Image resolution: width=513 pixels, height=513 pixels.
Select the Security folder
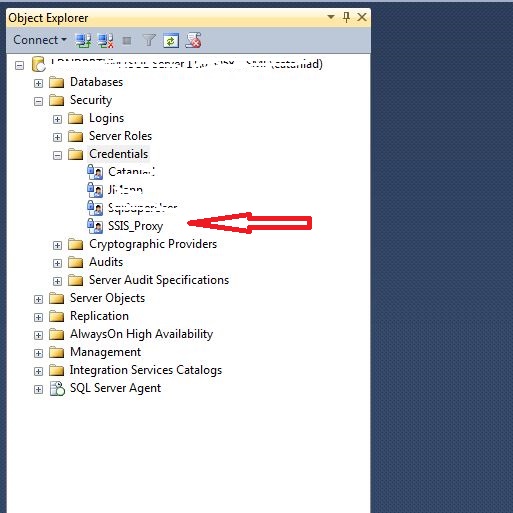click(x=91, y=100)
